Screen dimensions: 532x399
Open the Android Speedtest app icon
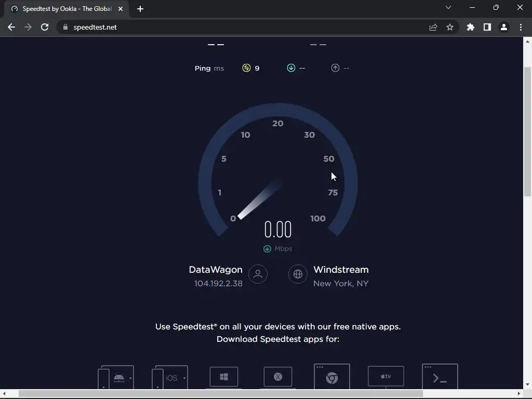pyautogui.click(x=116, y=377)
